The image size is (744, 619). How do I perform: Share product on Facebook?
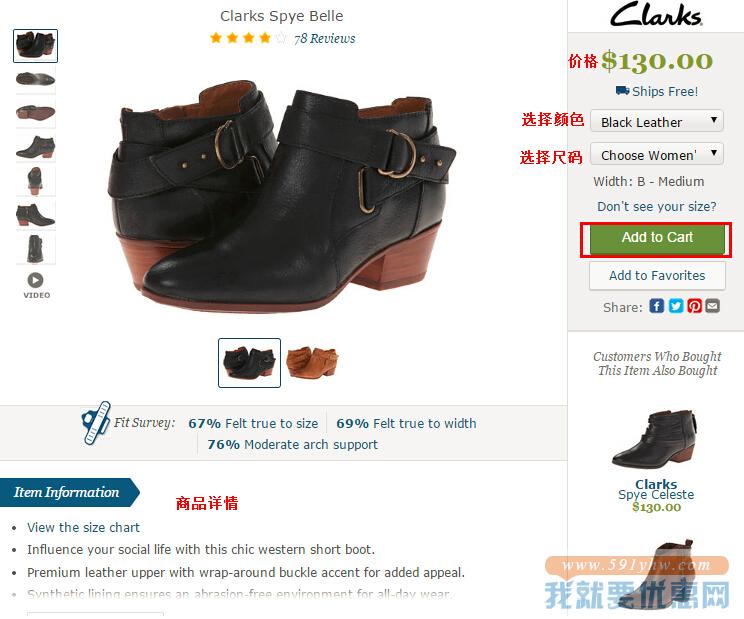[x=657, y=306]
